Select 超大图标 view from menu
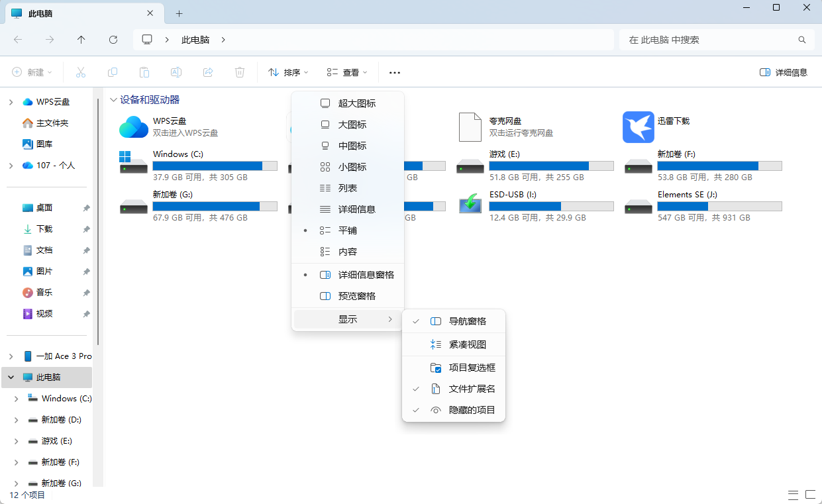 [x=356, y=103]
